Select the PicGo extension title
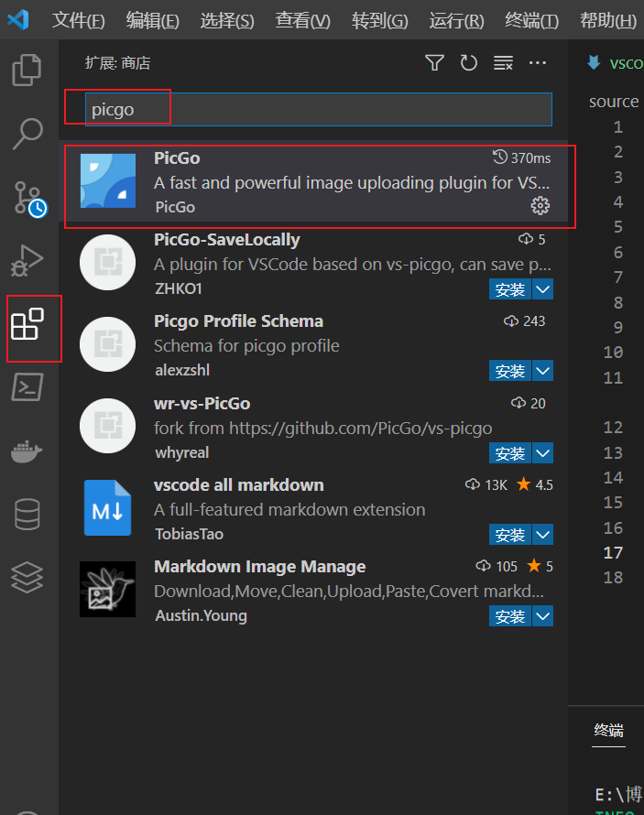Screen dimensions: 644x815 [177, 158]
